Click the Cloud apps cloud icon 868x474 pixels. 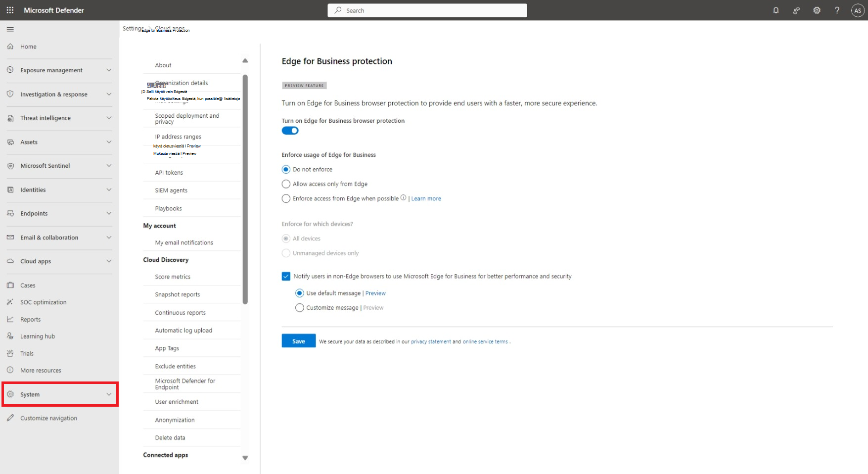click(10, 261)
